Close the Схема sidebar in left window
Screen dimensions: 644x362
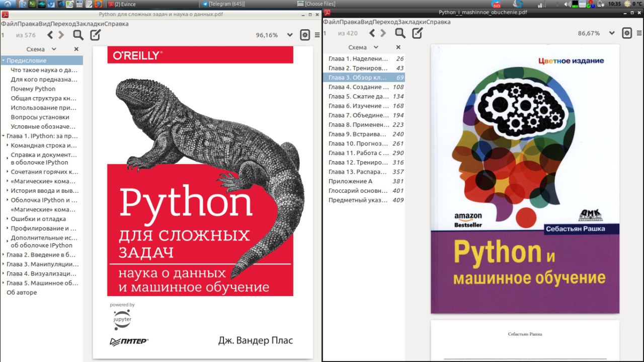coord(76,49)
